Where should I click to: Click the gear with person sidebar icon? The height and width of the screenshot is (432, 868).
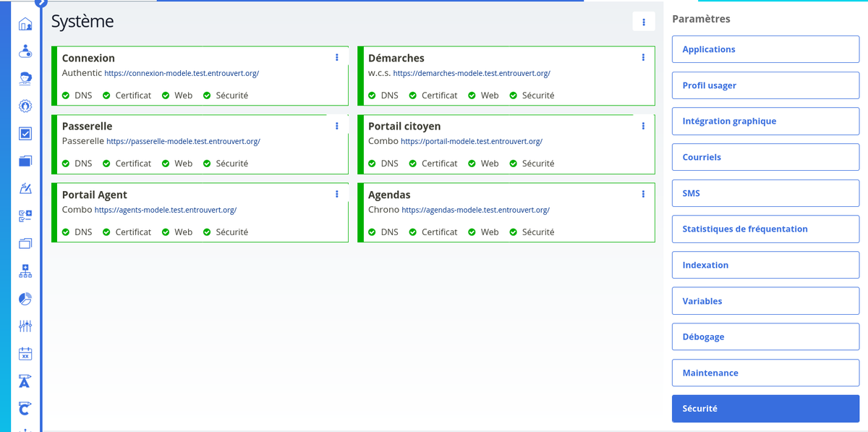point(25,106)
